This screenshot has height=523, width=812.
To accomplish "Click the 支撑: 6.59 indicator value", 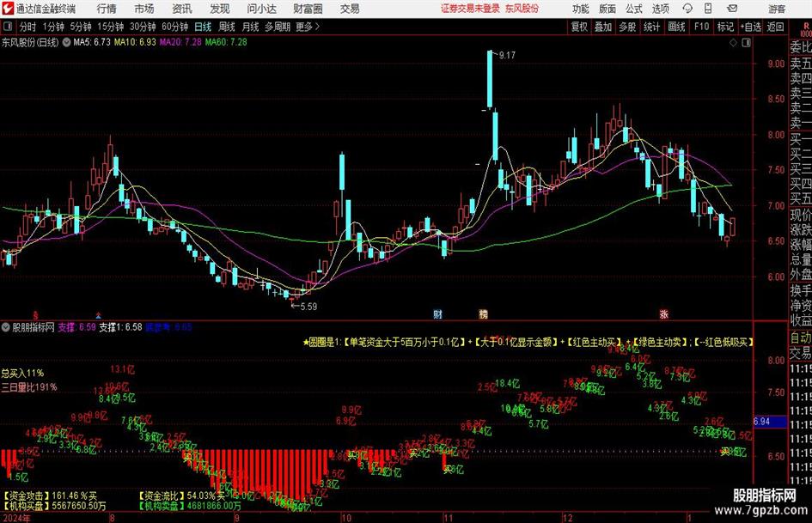I will click(x=76, y=327).
